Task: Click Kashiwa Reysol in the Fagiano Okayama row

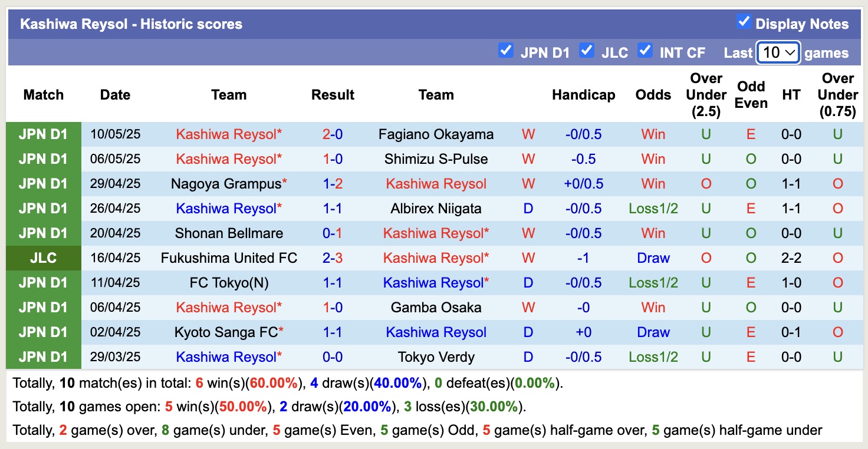Action: pos(228,134)
